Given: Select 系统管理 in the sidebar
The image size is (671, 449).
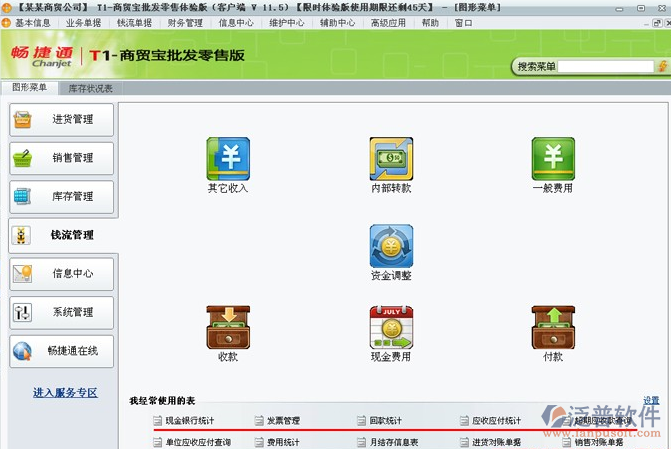Looking at the screenshot, I should coord(62,312).
